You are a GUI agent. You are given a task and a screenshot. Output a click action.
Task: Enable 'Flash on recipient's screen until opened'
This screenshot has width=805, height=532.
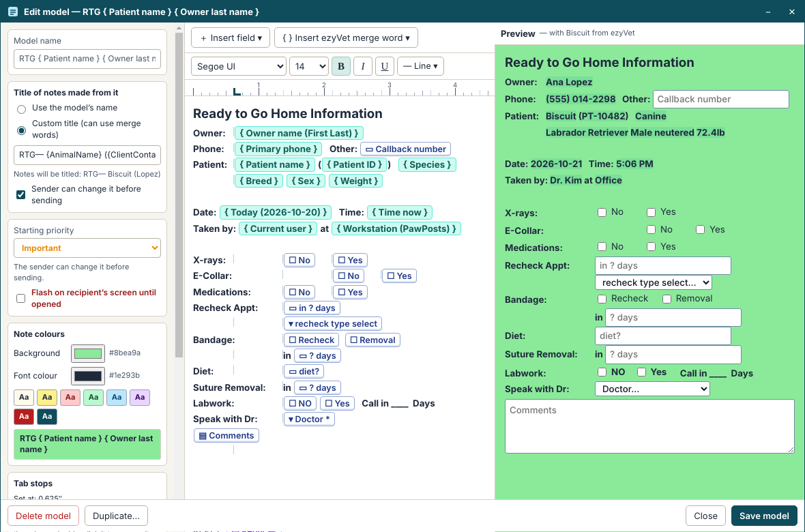[x=21, y=298]
